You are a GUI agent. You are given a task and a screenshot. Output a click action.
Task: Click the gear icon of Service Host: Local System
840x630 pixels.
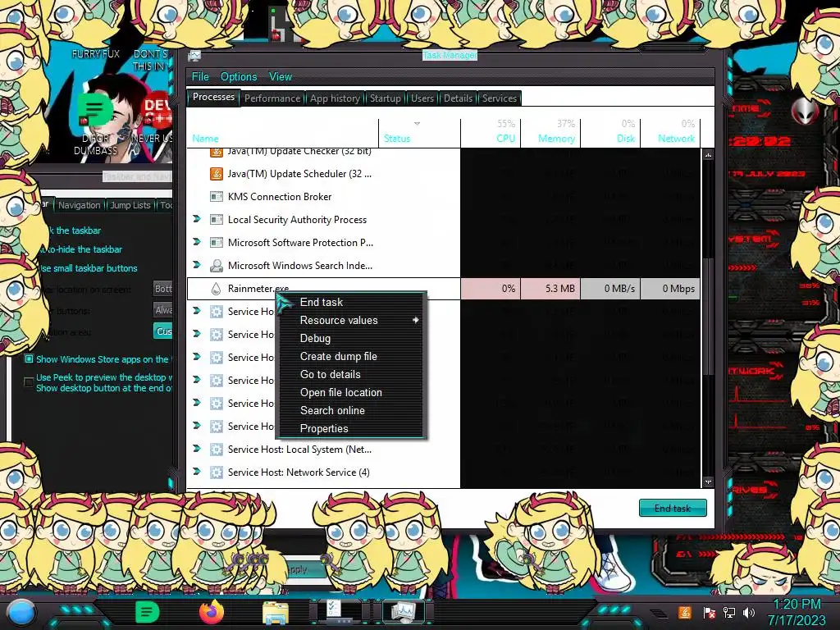216,450
